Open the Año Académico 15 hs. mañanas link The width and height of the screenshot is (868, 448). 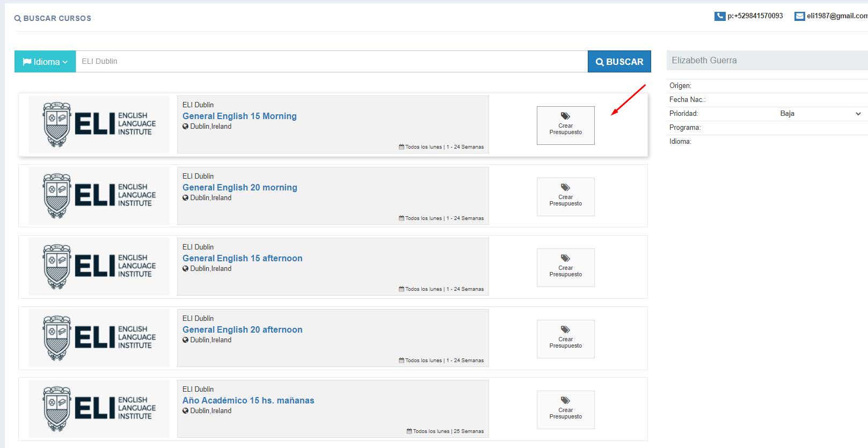tap(248, 400)
